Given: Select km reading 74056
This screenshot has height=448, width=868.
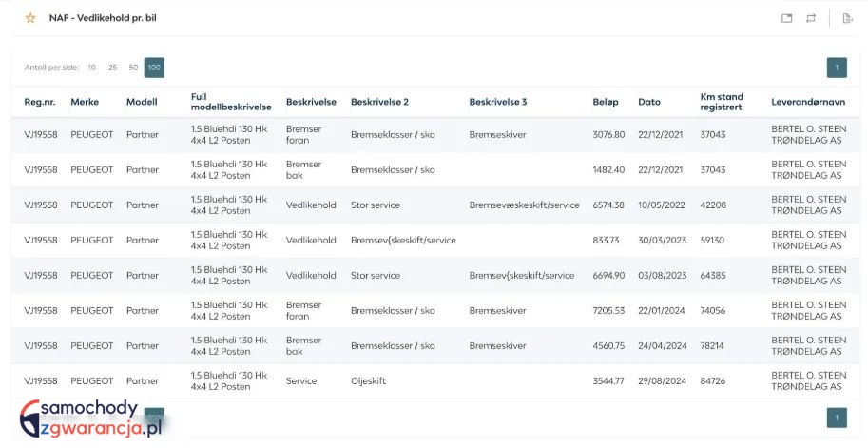Looking at the screenshot, I should [712, 311].
